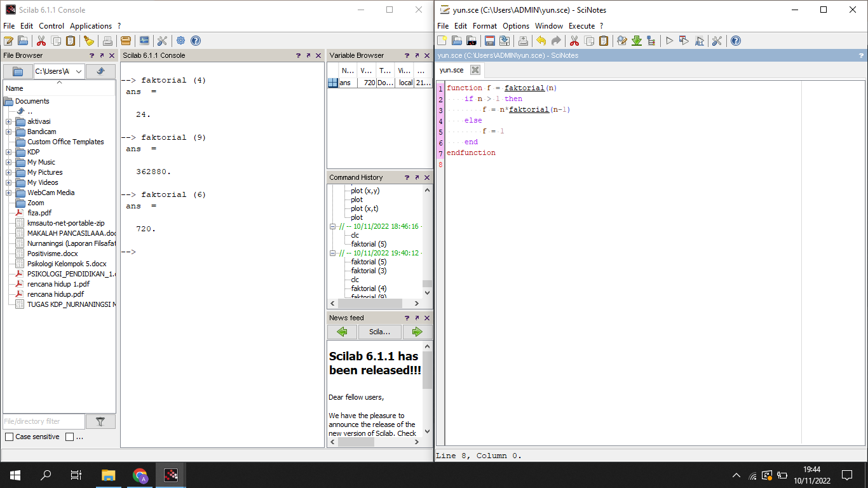
Task: Open Scilab demonstrations gear icon
Action: click(x=181, y=41)
